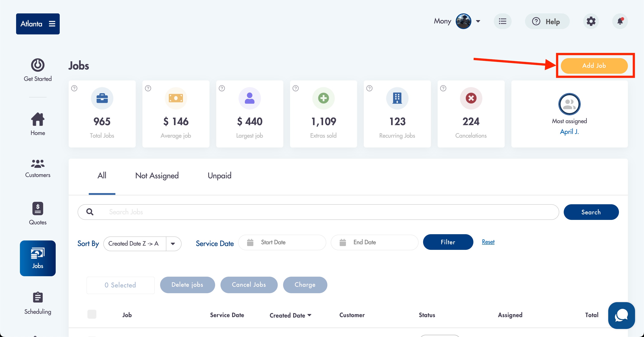Click the Add Job button
The image size is (644, 337).
tap(594, 66)
